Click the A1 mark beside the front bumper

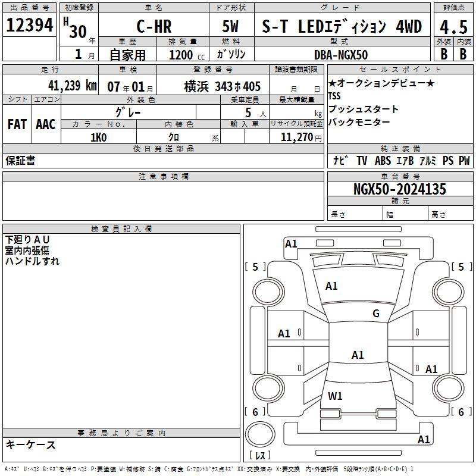[291, 243]
